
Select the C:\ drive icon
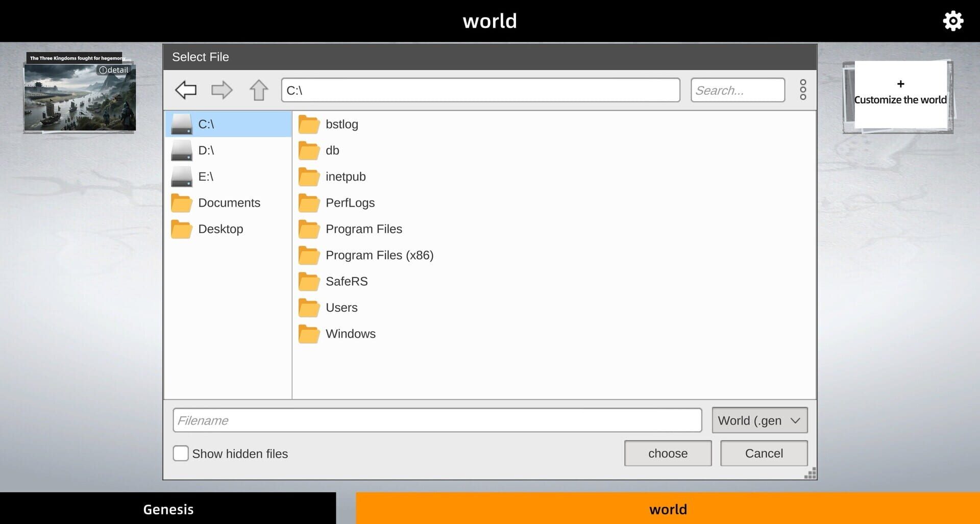[181, 123]
